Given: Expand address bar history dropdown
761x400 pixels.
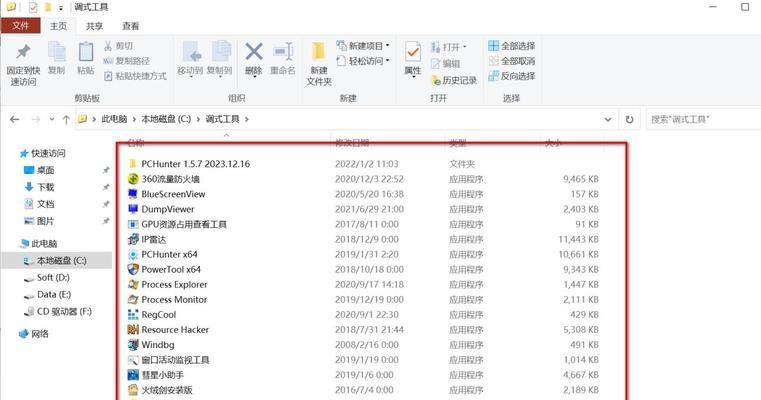Looking at the screenshot, I should coord(608,119).
